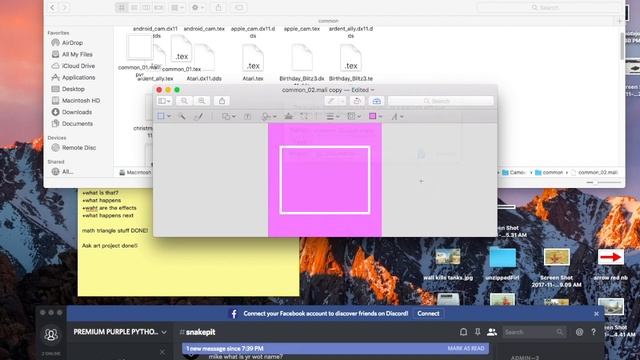This screenshot has width=640, height=360.
Task: Switch Finder to cover flow view
Action: tap(158, 7)
